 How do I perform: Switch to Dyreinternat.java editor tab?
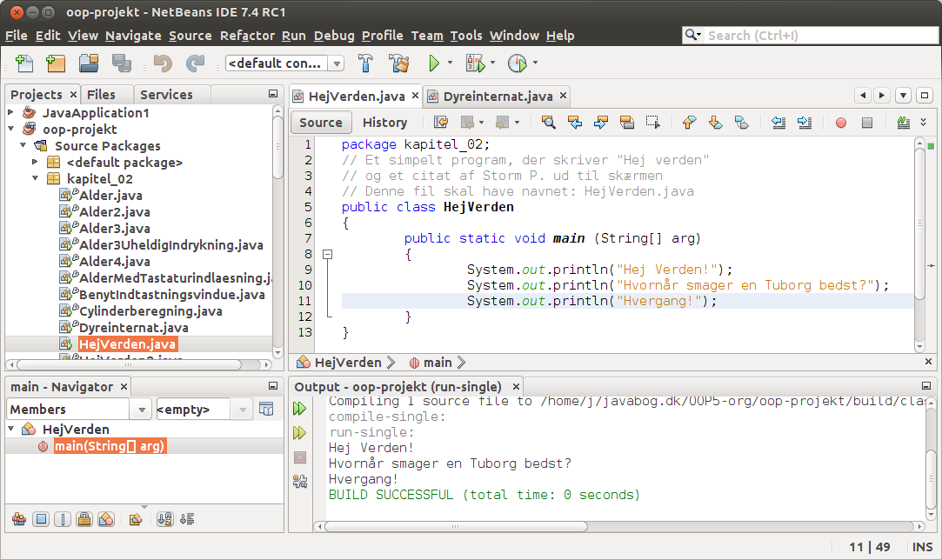point(498,97)
